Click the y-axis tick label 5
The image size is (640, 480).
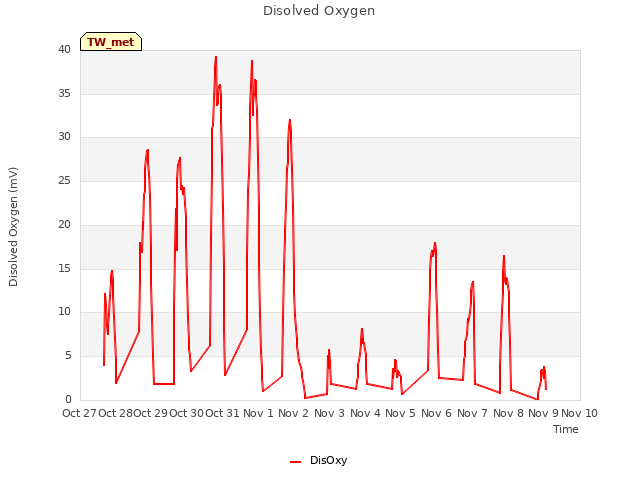click(68, 356)
